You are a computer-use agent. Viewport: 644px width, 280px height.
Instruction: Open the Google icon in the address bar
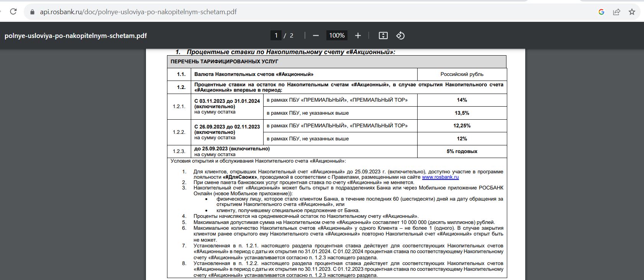(x=601, y=12)
